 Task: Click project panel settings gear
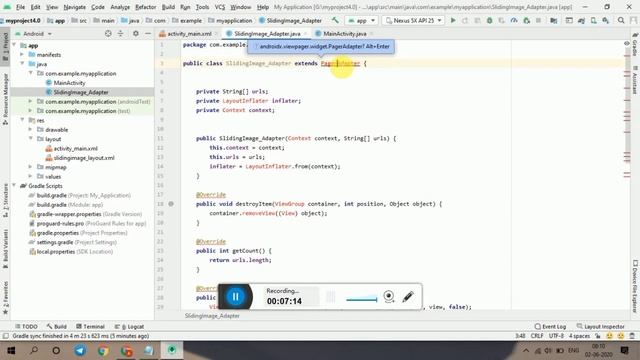[x=136, y=33]
